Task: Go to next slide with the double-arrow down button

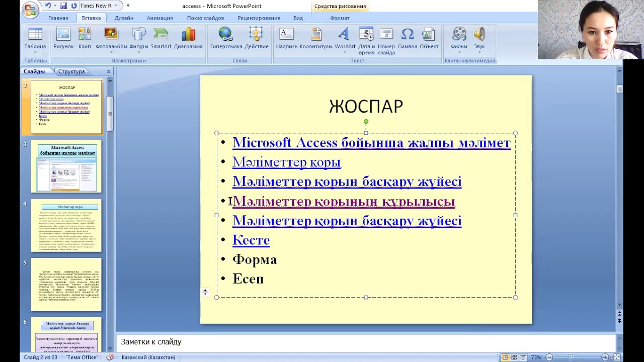Action: tap(619, 321)
